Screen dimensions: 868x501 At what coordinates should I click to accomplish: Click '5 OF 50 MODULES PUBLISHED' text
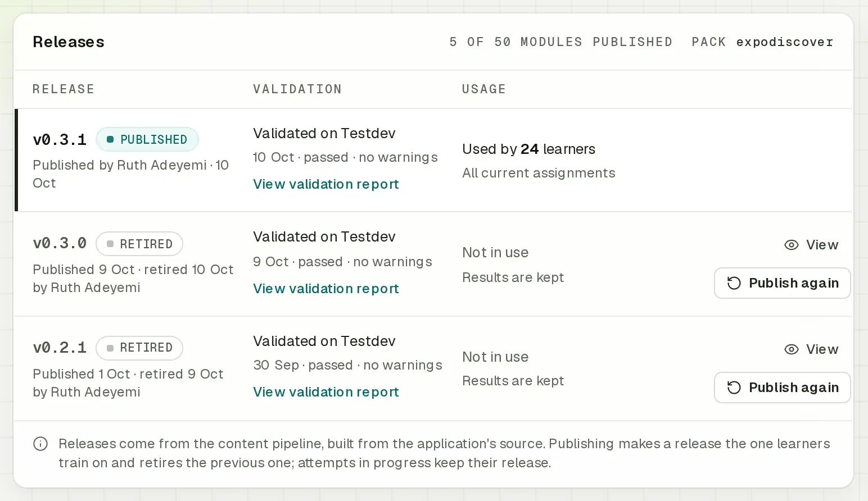pyautogui.click(x=561, y=42)
